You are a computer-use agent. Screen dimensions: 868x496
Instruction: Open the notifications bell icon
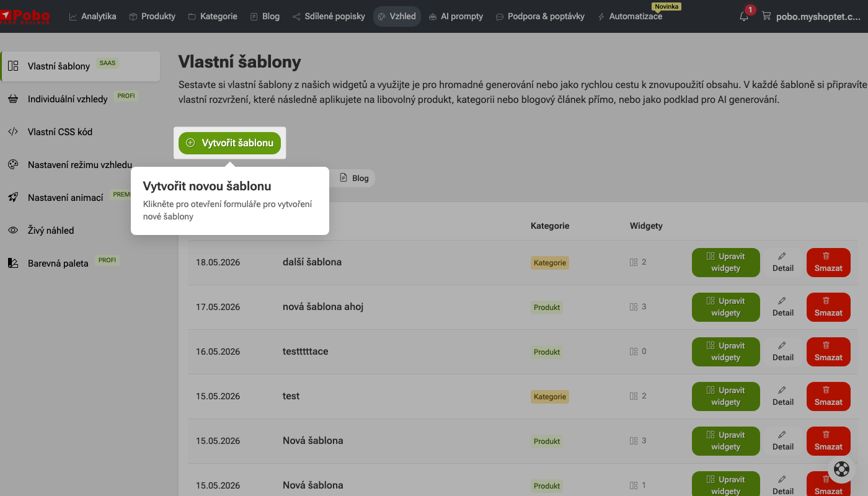pos(744,17)
